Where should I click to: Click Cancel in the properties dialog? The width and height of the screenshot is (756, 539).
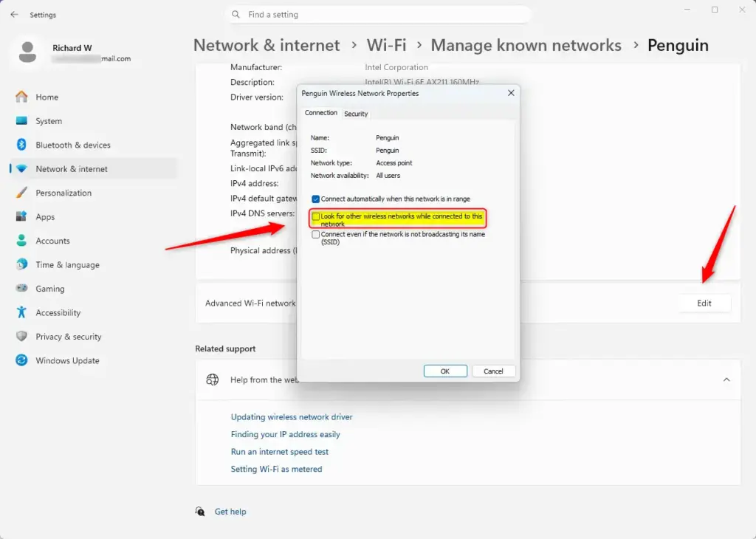click(493, 371)
